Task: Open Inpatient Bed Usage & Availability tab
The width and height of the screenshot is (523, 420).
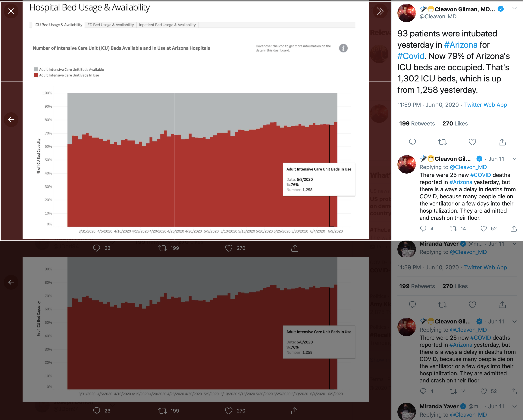Action: click(x=167, y=25)
